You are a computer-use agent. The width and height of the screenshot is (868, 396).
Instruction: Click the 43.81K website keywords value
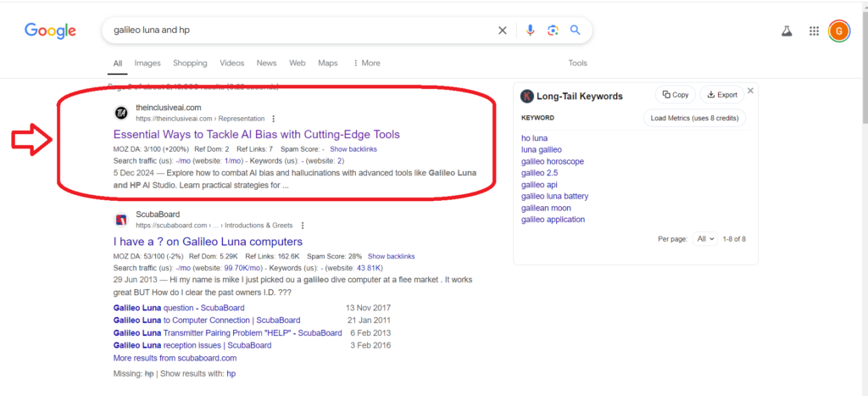370,268
